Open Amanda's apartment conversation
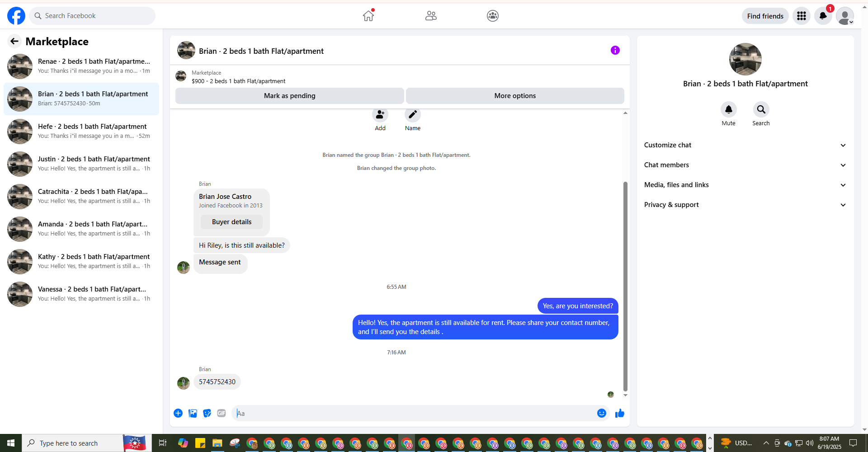Screen dimensions: 868x452 pyautogui.click(x=81, y=229)
